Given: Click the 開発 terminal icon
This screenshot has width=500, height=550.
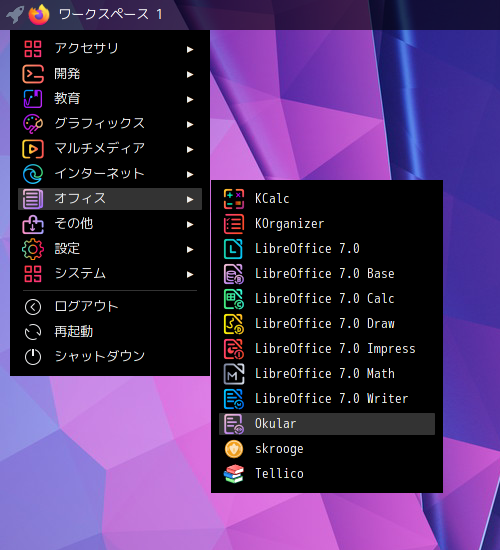Looking at the screenshot, I should tap(33, 74).
